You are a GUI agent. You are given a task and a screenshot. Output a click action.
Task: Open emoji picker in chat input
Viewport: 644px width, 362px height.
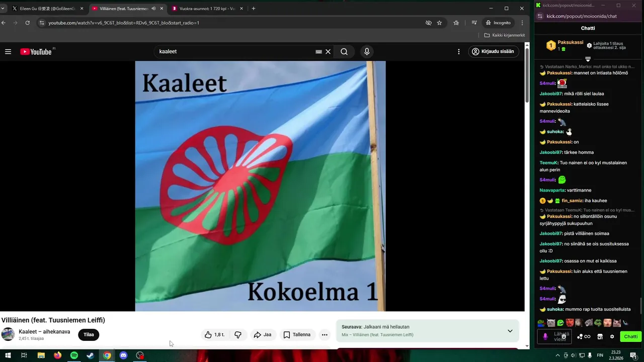click(x=563, y=336)
